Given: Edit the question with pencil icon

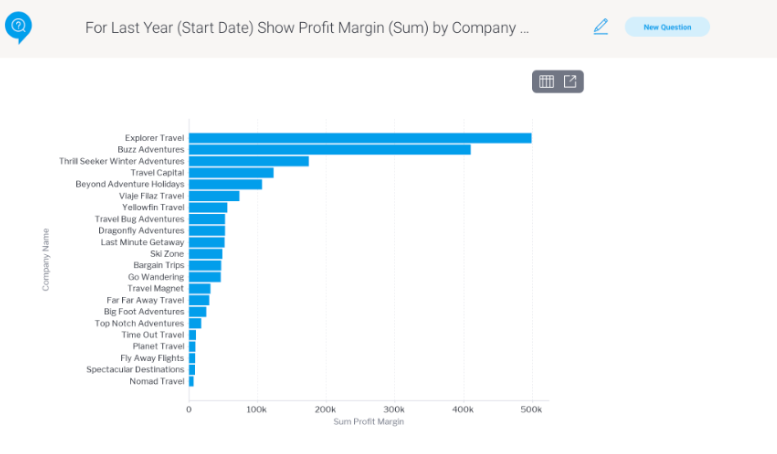Looking at the screenshot, I should tap(601, 26).
